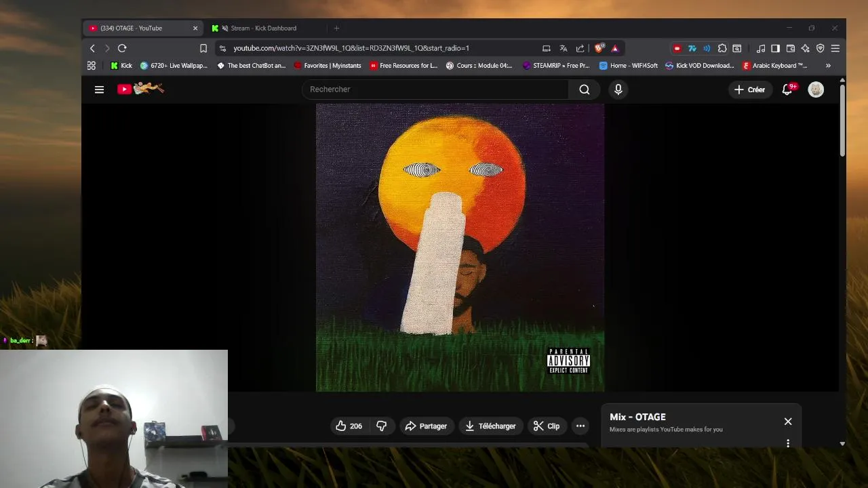Expand hidden bookmarks chevron
Screen dimensions: 868x488
tap(828, 66)
